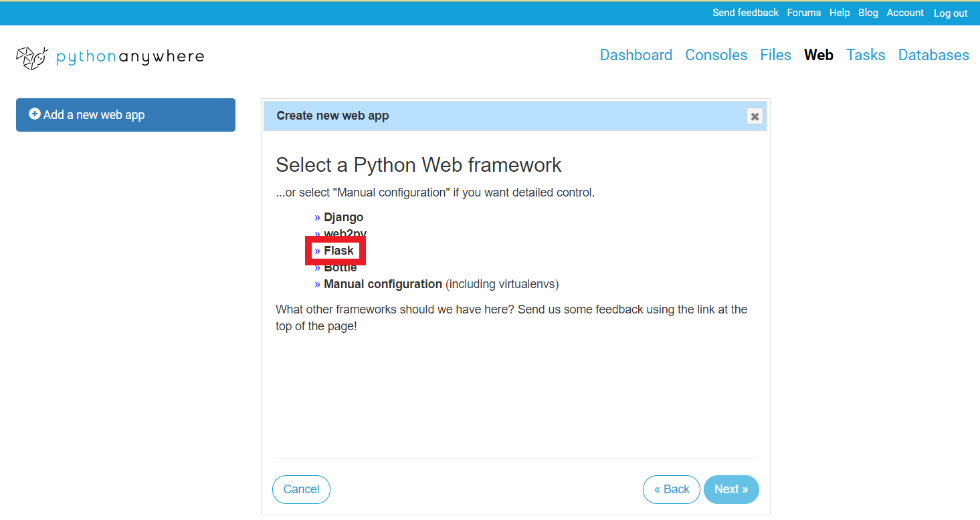Open the Tasks tab
980x520 pixels.
coord(866,55)
